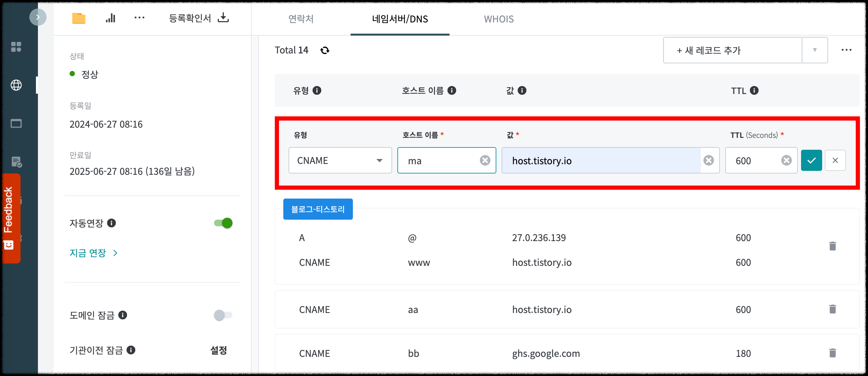Expand the sidebar with the chevron arrow
Screen dimensions: 868x376
tap(38, 17)
